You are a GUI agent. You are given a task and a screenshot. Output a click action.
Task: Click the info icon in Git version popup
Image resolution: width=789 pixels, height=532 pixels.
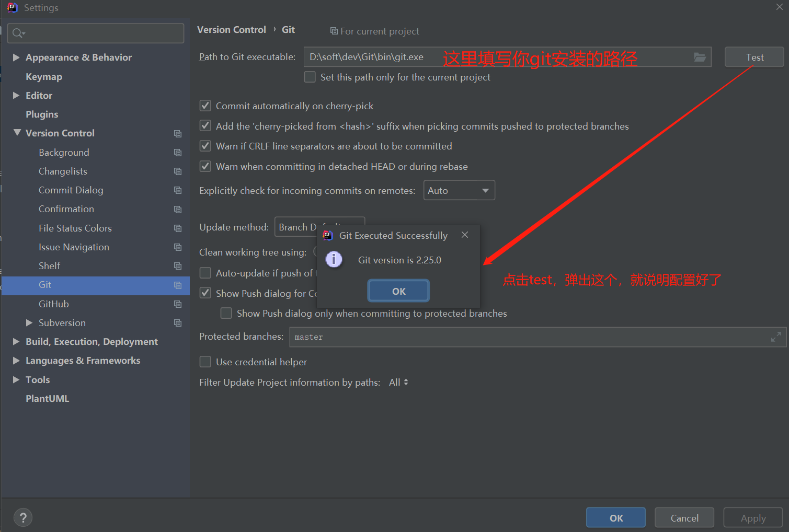[x=334, y=259]
